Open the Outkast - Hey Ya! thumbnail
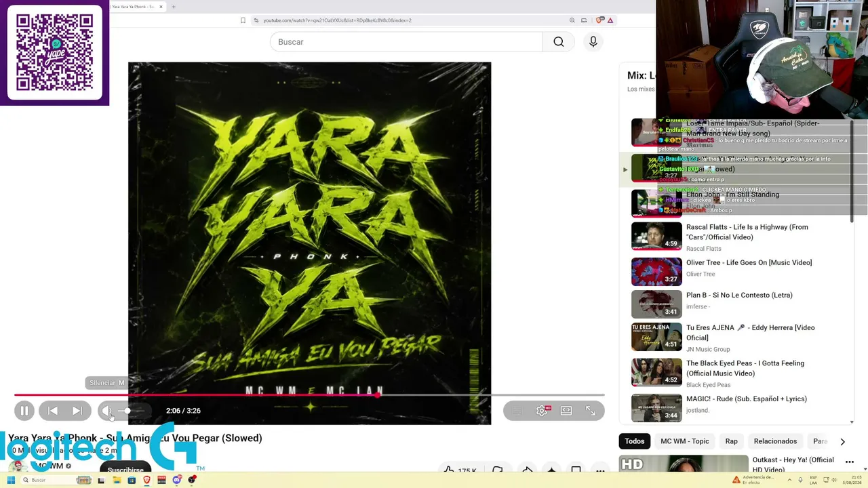 click(x=684, y=464)
